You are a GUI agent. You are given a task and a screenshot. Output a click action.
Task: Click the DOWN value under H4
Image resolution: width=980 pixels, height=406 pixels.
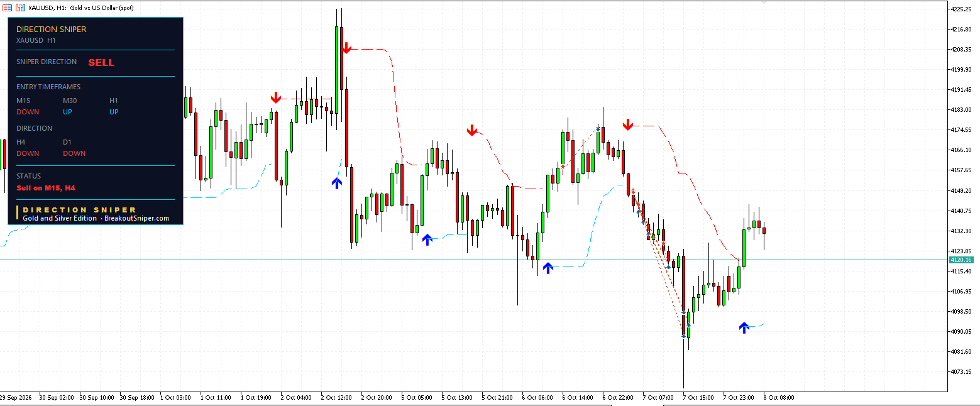pos(28,153)
